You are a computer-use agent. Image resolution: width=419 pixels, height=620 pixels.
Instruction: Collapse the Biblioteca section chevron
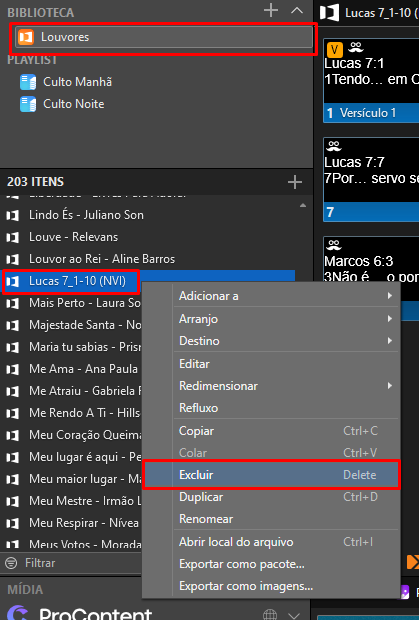pyautogui.click(x=297, y=11)
